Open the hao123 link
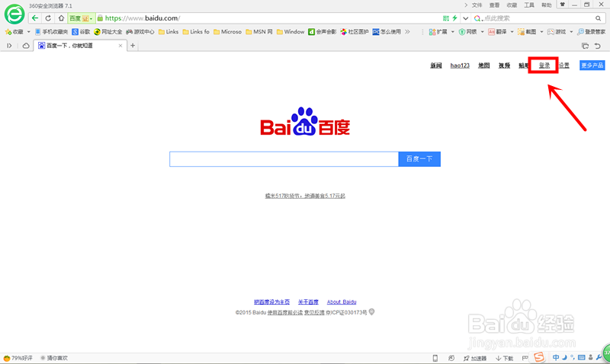 coord(460,65)
